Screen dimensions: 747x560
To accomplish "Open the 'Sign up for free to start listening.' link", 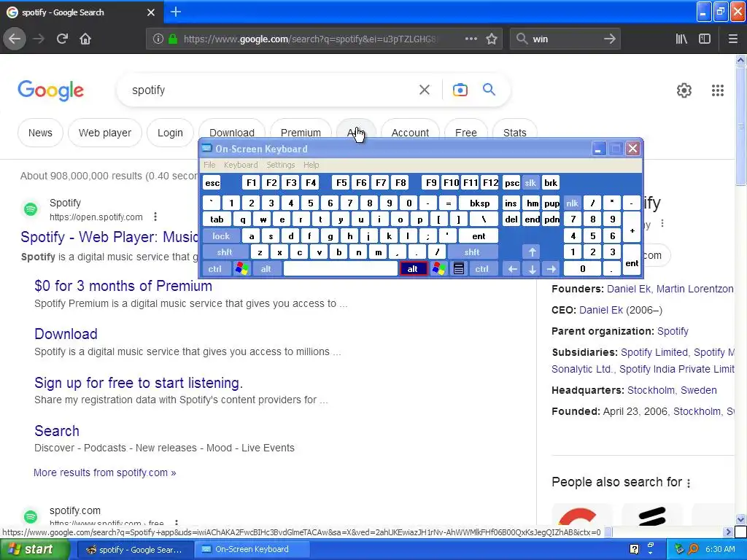I will click(x=139, y=383).
